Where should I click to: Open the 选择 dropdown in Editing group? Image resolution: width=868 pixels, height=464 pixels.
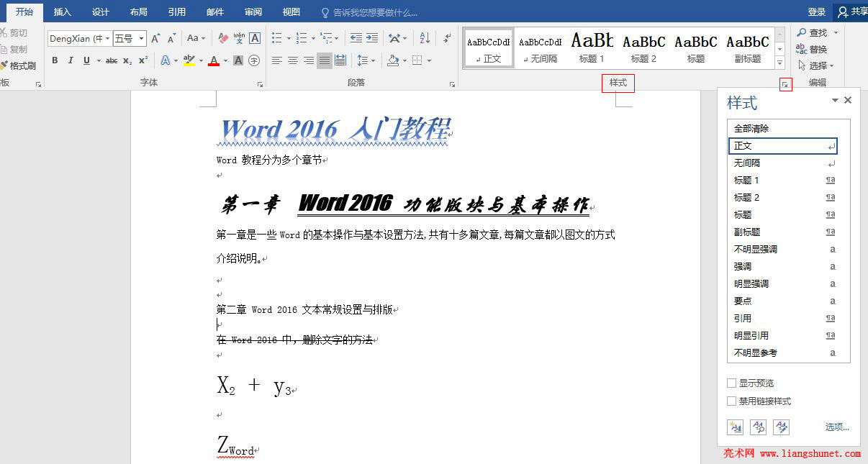coord(816,65)
